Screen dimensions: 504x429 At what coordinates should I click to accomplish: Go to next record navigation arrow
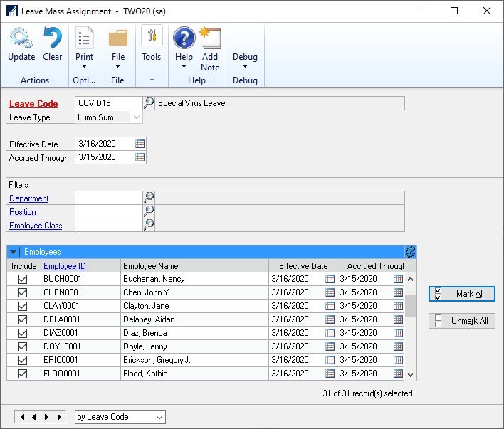(47, 417)
